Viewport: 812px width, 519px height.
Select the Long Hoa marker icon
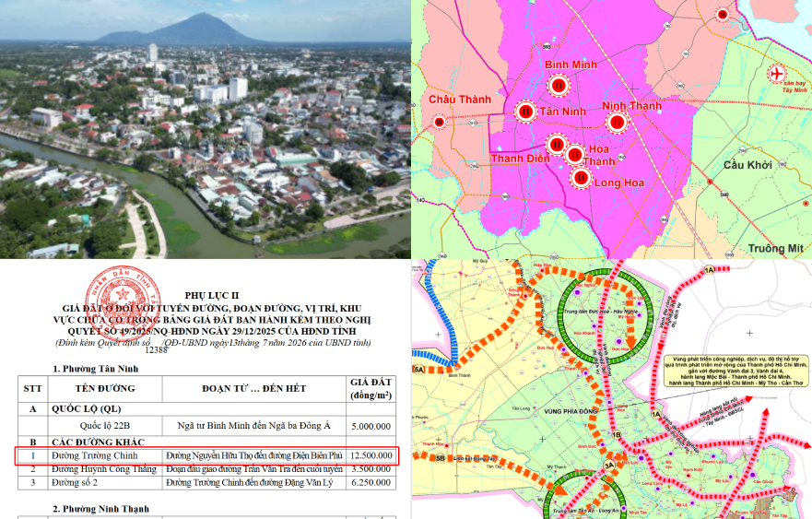(x=581, y=178)
